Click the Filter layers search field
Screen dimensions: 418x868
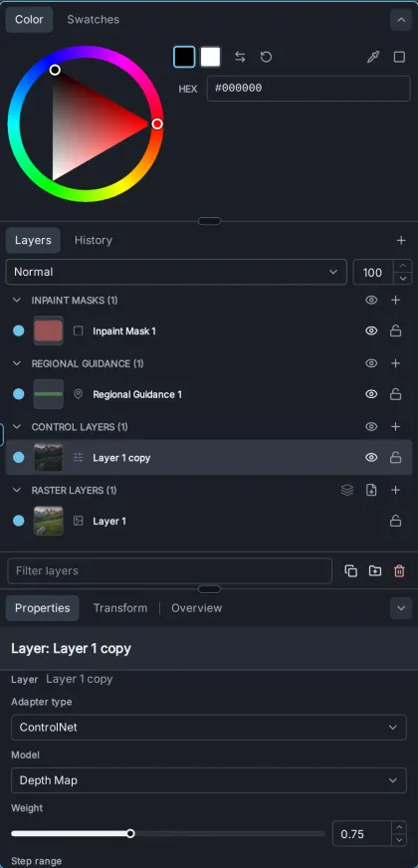click(169, 570)
